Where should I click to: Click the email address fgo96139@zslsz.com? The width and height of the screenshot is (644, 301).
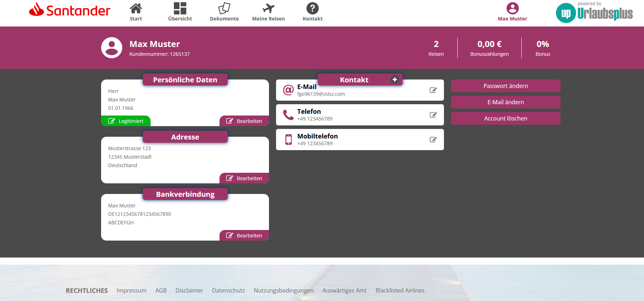[x=321, y=94]
